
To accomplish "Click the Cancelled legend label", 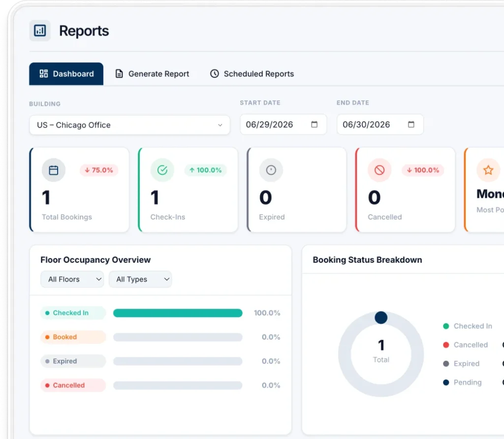I will 471,345.
